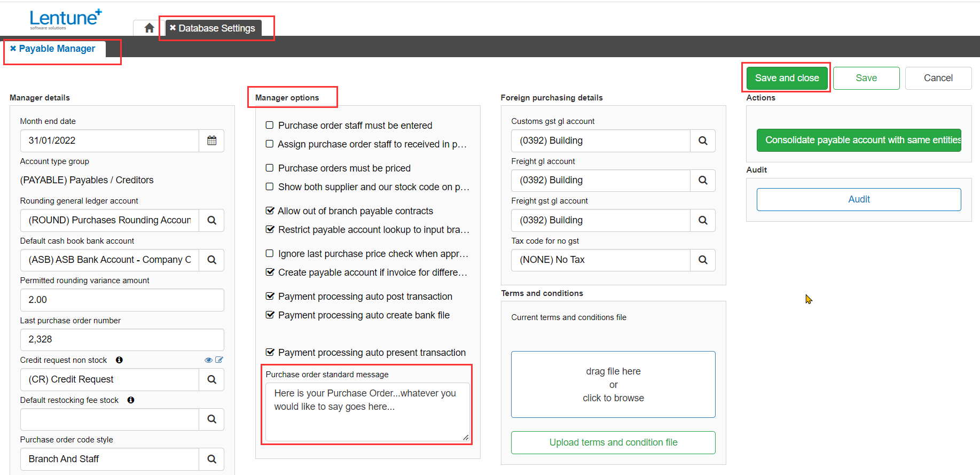Screen dimensions: 980x475
Task: Enable Assign purchase order staff to received
Action: pyautogui.click(x=270, y=144)
